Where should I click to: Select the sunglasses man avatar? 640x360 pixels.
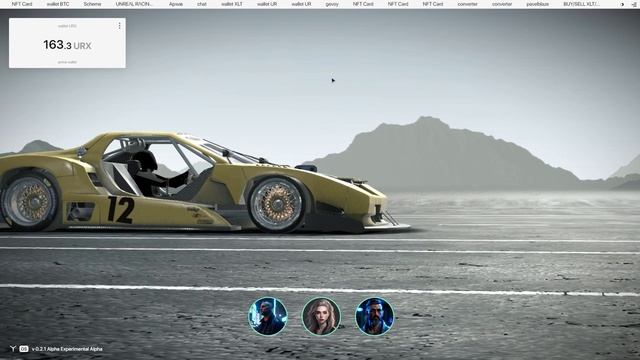tap(268, 316)
